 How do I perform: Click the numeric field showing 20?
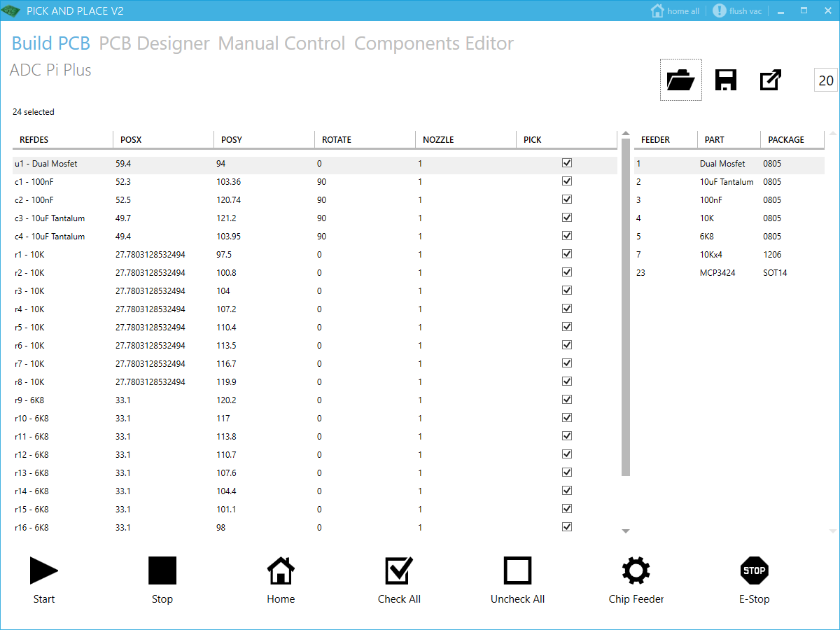coord(826,80)
